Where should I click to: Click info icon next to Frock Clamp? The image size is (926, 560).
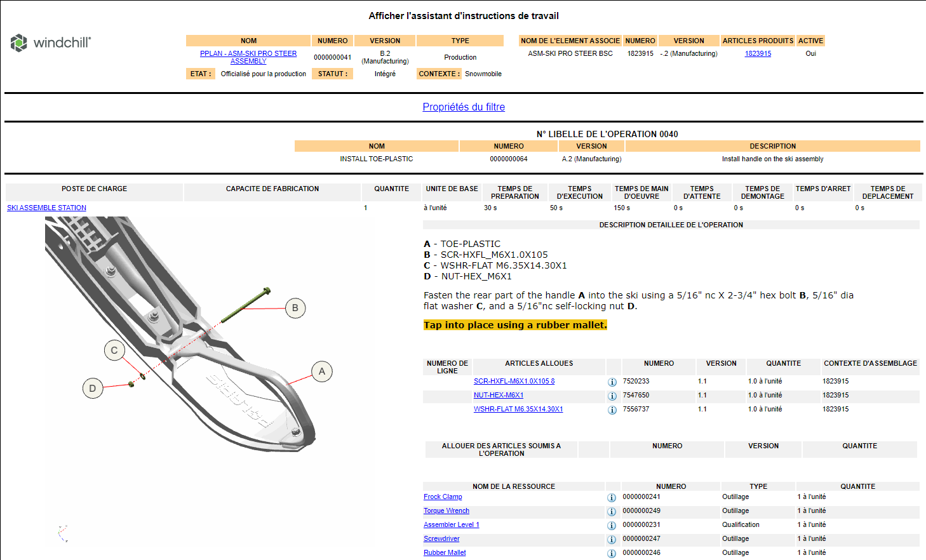612,497
